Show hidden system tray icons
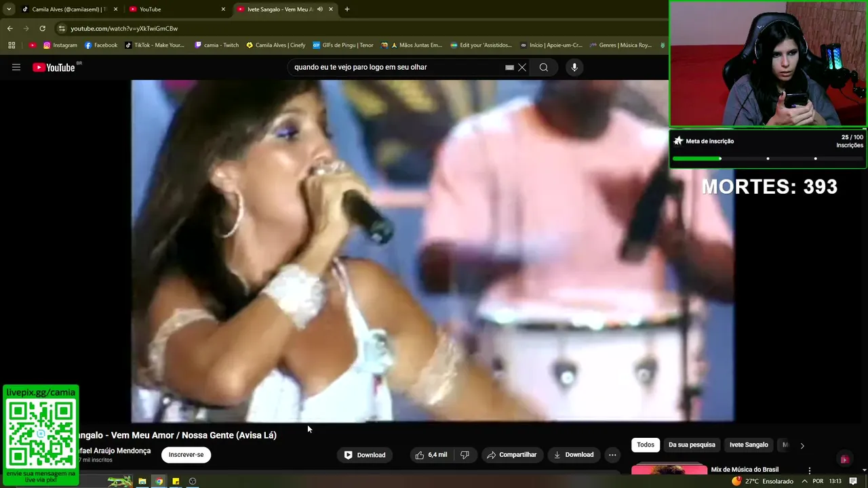Screen dimensions: 868x488 804,481
